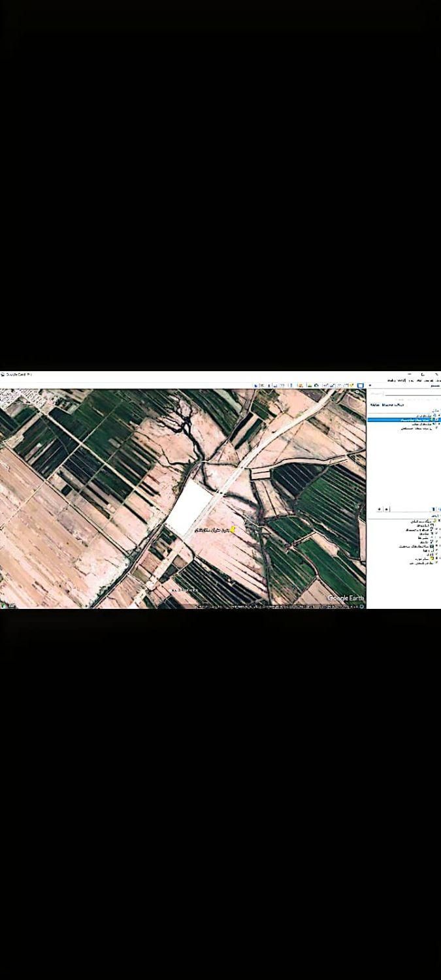Open the File menu in menu bar
The width and height of the screenshot is (441, 980).
tap(436, 380)
